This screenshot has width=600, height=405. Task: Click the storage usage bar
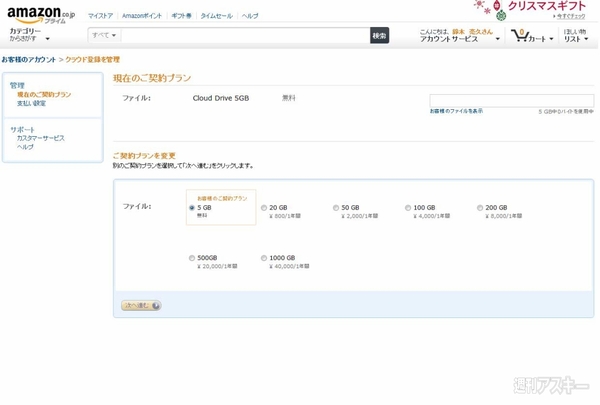click(512, 101)
